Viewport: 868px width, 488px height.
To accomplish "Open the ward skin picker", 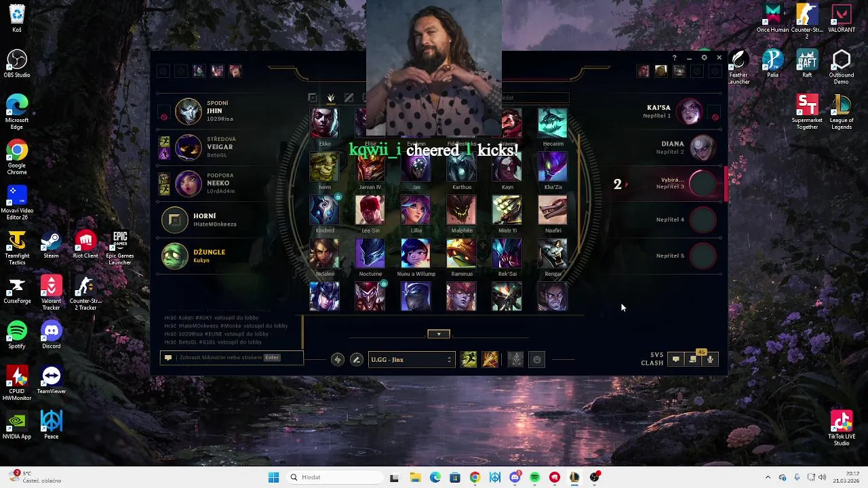I will click(x=516, y=359).
